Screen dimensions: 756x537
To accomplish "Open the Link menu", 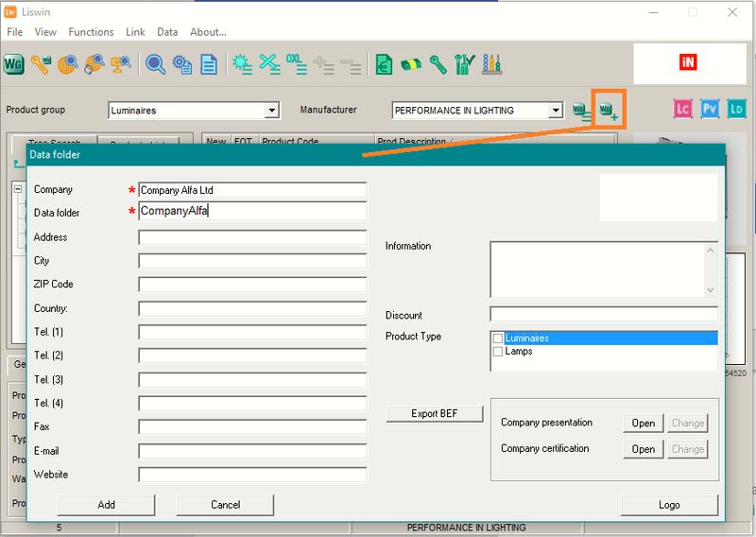I will tap(135, 32).
